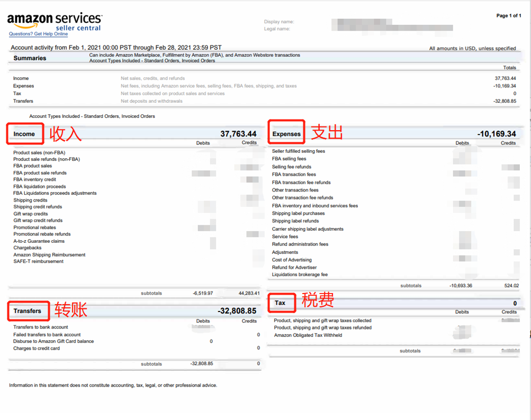Select the row Carrier shipping label adjustments

pyautogui.click(x=308, y=229)
